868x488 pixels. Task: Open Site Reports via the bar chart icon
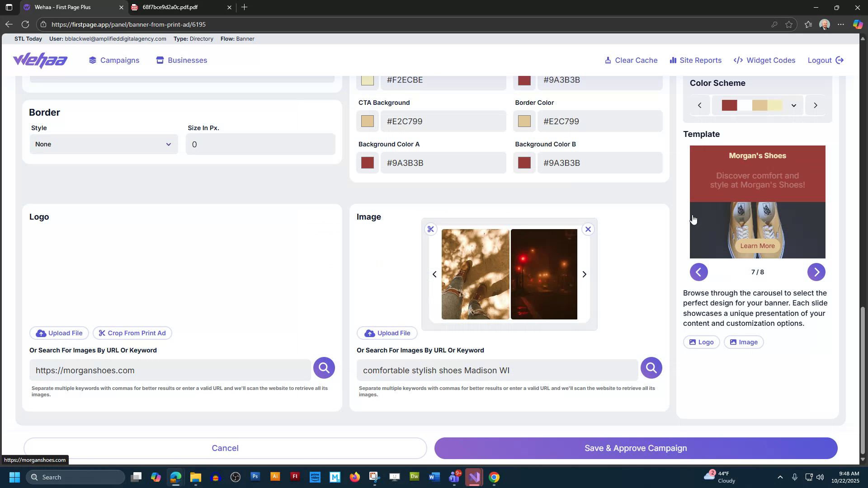(x=673, y=60)
